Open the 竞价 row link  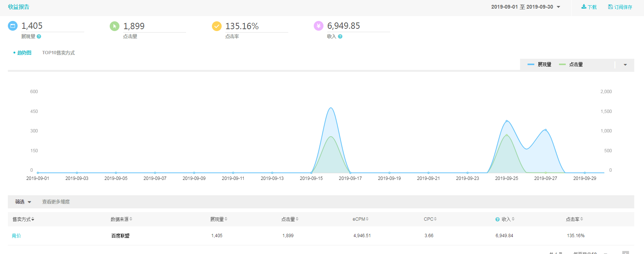[16, 236]
